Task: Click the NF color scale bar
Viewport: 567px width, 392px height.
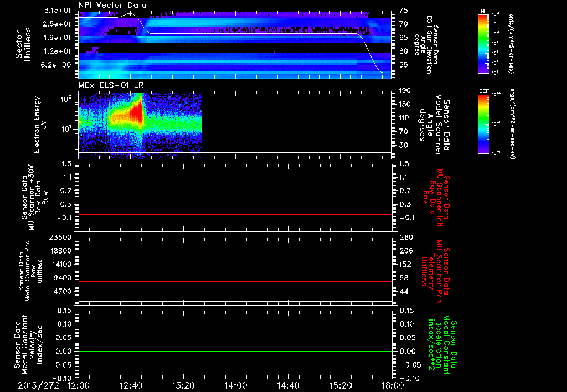Action: [x=483, y=43]
